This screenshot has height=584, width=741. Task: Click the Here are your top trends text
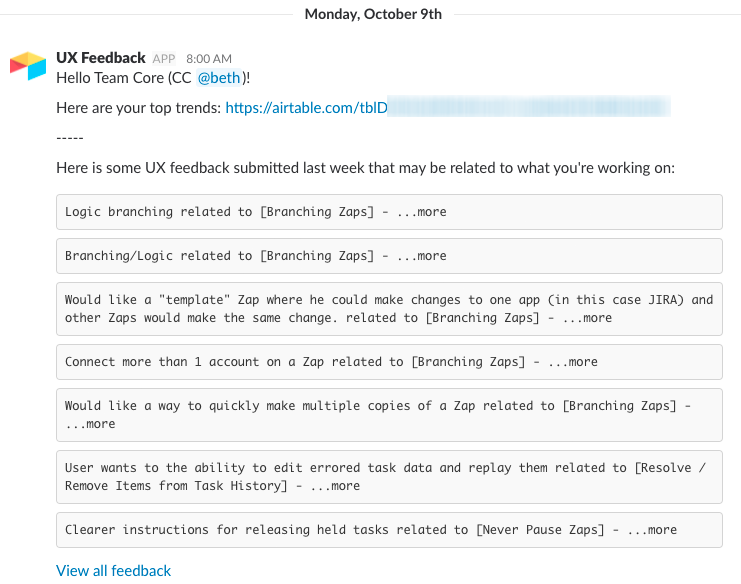pyautogui.click(x=138, y=108)
